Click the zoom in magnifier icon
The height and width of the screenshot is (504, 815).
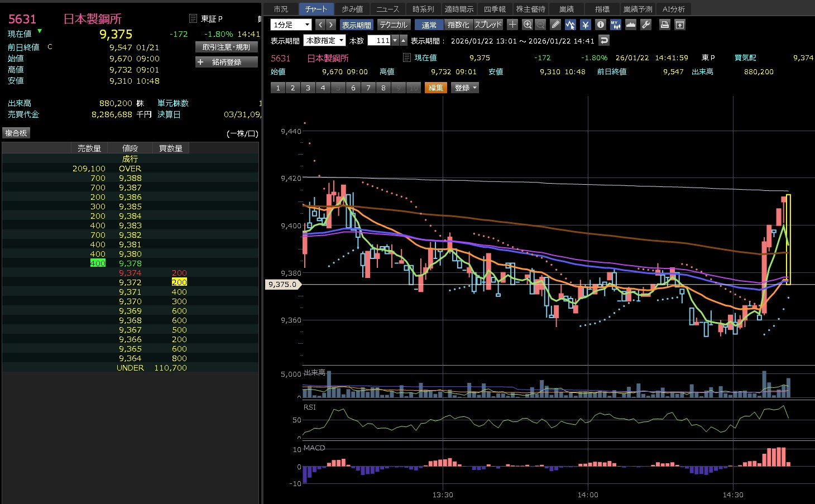click(x=528, y=25)
